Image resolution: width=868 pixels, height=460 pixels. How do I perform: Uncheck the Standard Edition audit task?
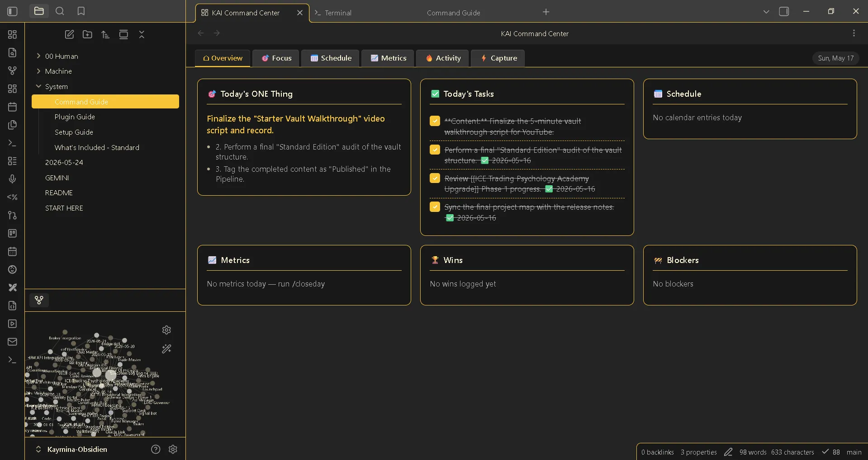tap(435, 150)
